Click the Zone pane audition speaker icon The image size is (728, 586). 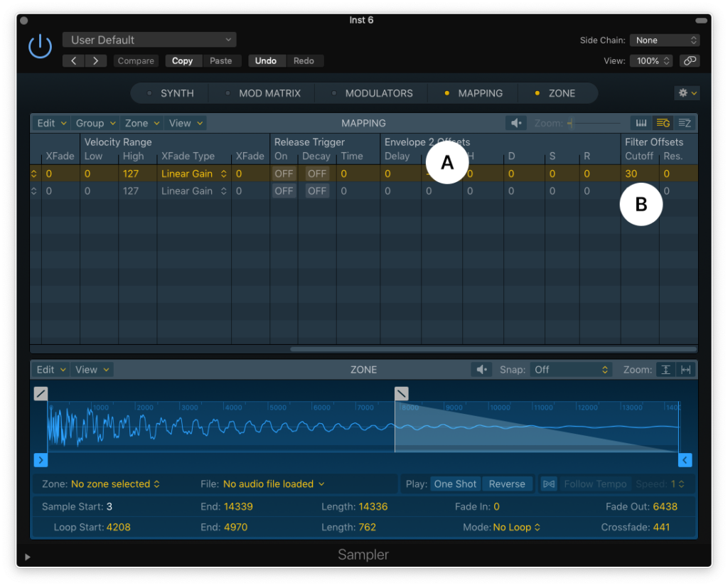481,370
